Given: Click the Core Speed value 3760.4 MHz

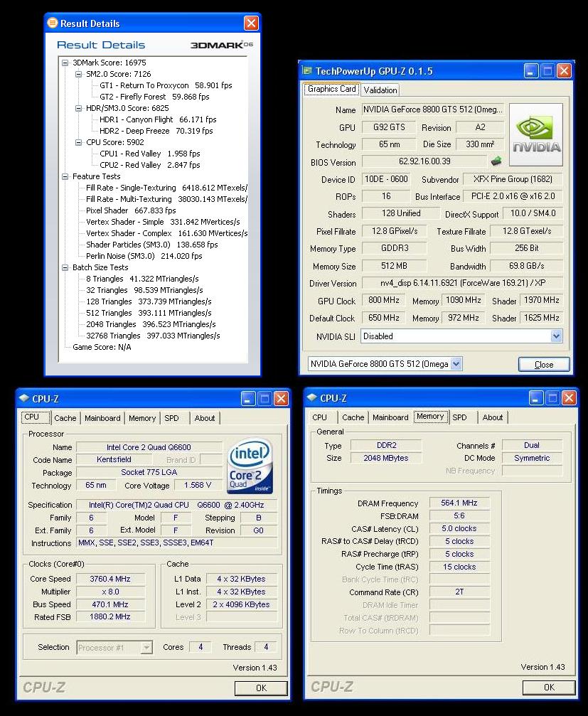Looking at the screenshot, I should (x=110, y=579).
